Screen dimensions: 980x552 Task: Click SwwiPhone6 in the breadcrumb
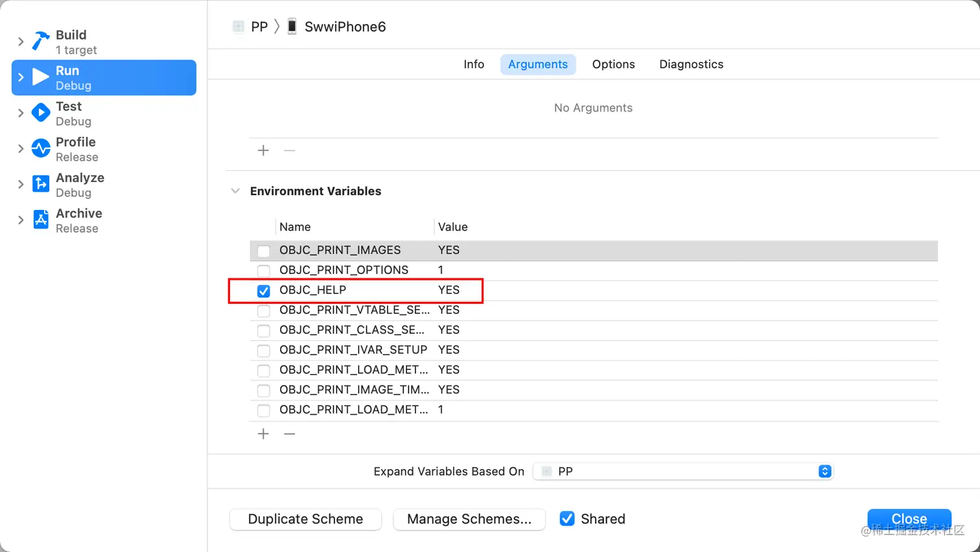[x=345, y=27]
